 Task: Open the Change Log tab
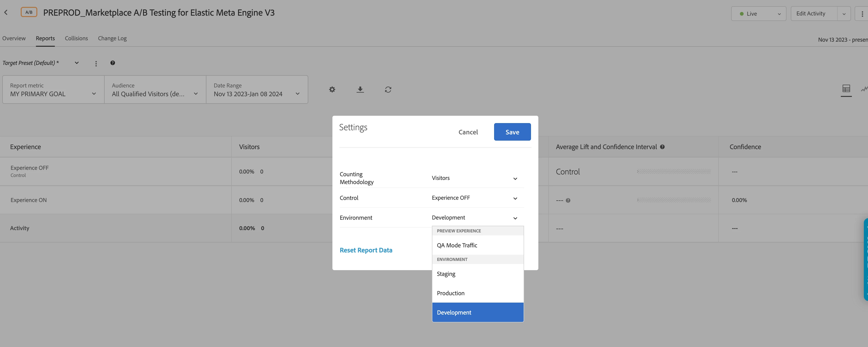pyautogui.click(x=112, y=38)
